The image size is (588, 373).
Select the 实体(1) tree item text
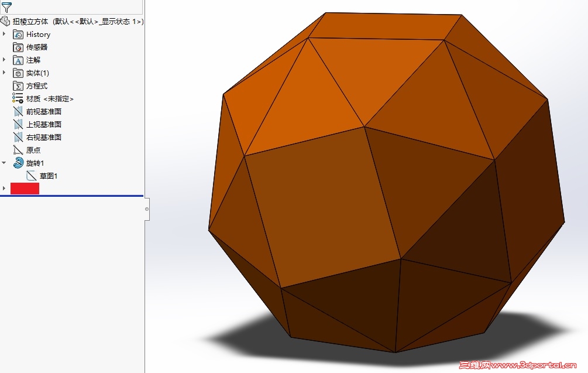(37, 73)
